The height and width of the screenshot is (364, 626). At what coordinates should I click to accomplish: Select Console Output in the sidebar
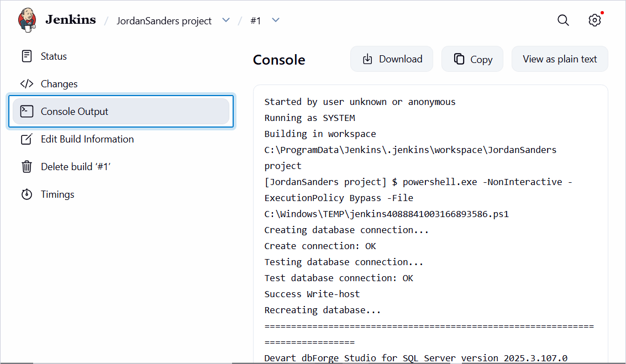point(121,112)
